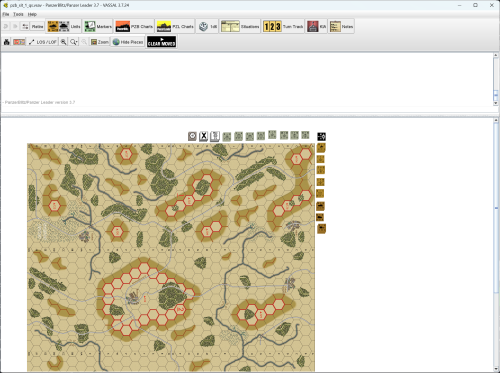This screenshot has height=373, width=500.
Task: Open the Help menu
Action: (32, 14)
